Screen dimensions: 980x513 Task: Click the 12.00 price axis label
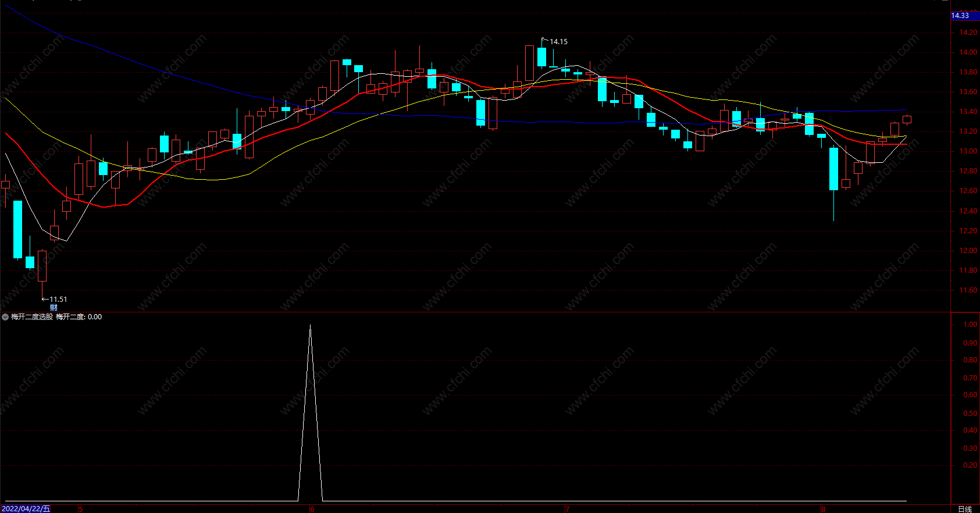click(x=968, y=251)
